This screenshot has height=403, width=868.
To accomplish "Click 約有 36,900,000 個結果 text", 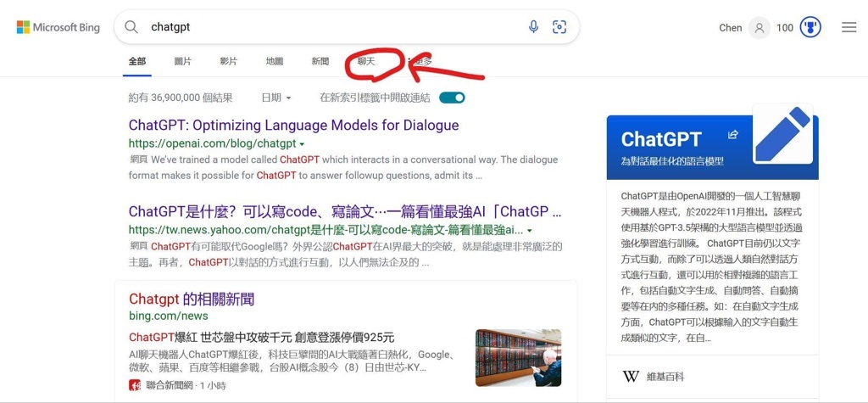I will (x=181, y=98).
